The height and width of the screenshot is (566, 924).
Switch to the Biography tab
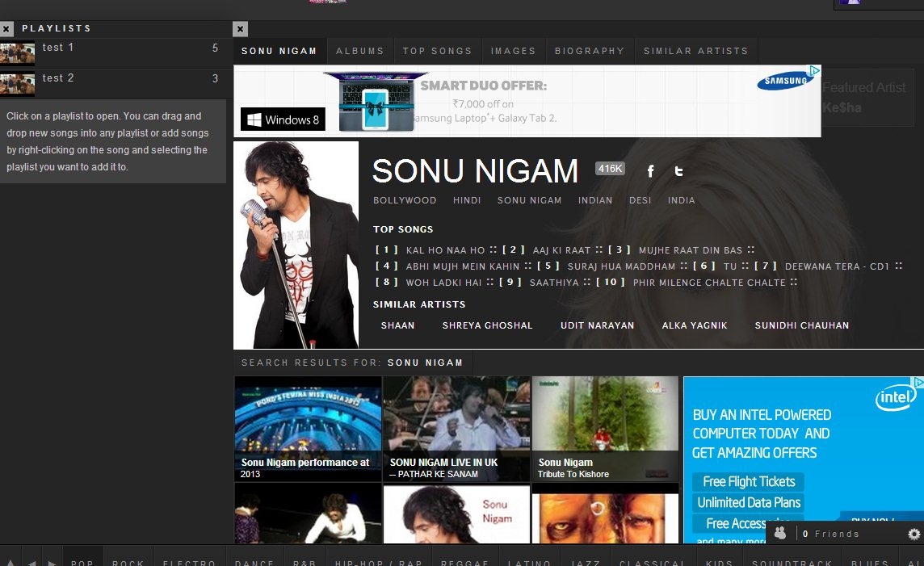590,51
